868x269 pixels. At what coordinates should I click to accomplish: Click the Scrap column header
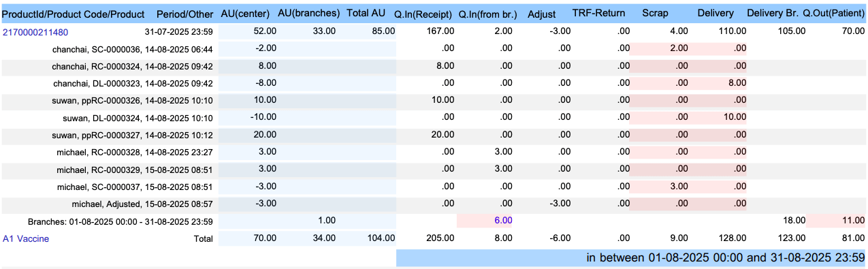click(x=656, y=14)
